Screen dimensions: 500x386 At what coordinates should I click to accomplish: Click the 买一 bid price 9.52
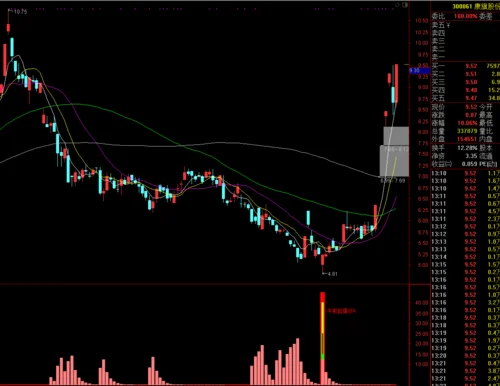471,66
